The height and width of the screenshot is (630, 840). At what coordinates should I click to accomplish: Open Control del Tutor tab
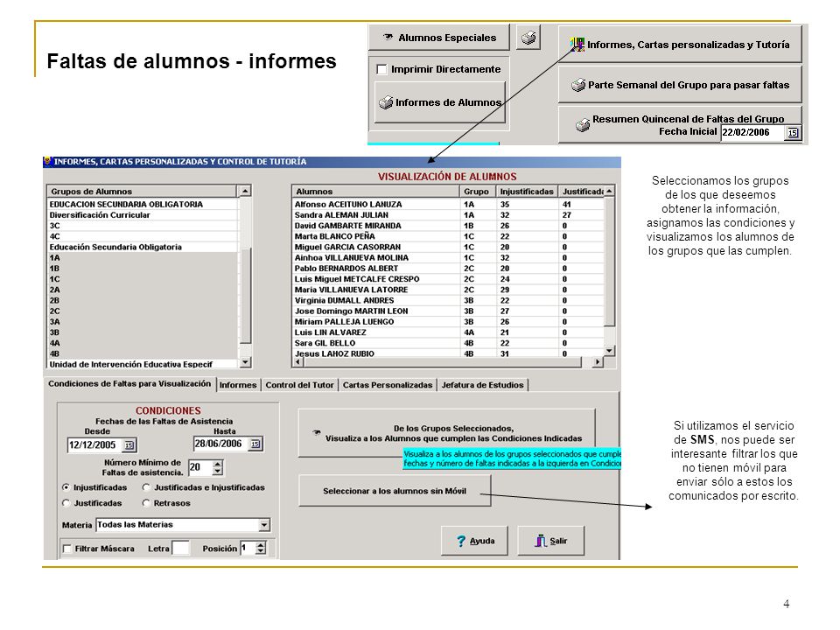click(299, 385)
